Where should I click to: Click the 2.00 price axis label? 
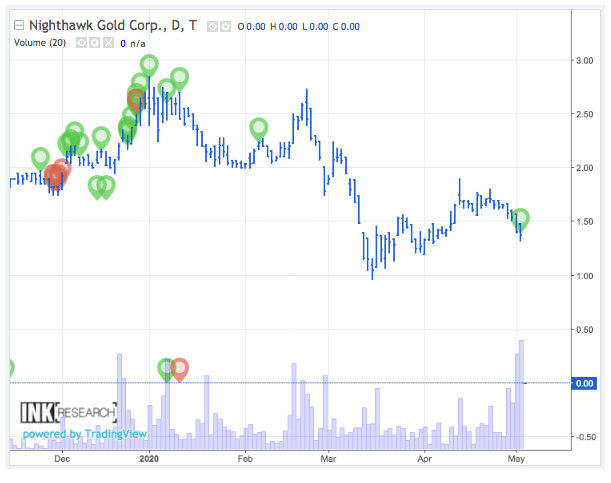coord(585,168)
